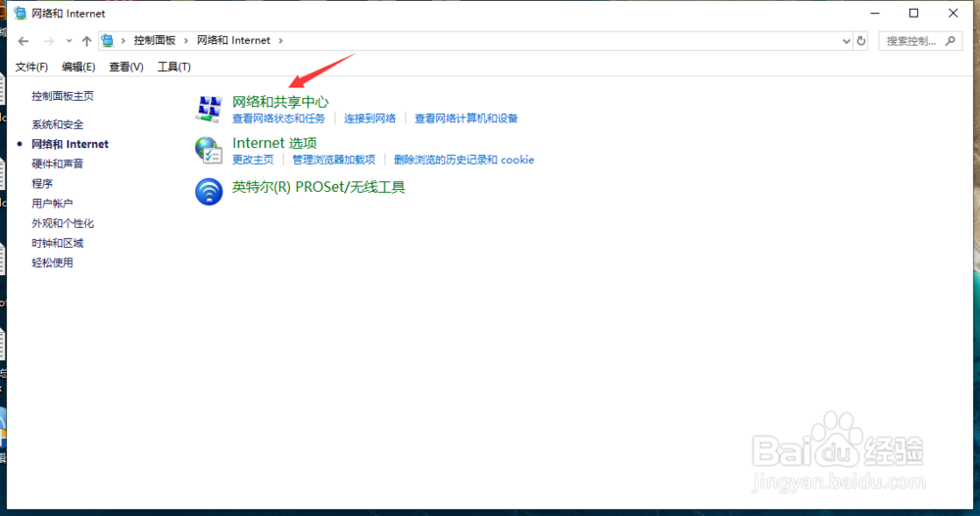Open the 文件(F) menu
Screen dimensions: 980x516
pyautogui.click(x=31, y=67)
